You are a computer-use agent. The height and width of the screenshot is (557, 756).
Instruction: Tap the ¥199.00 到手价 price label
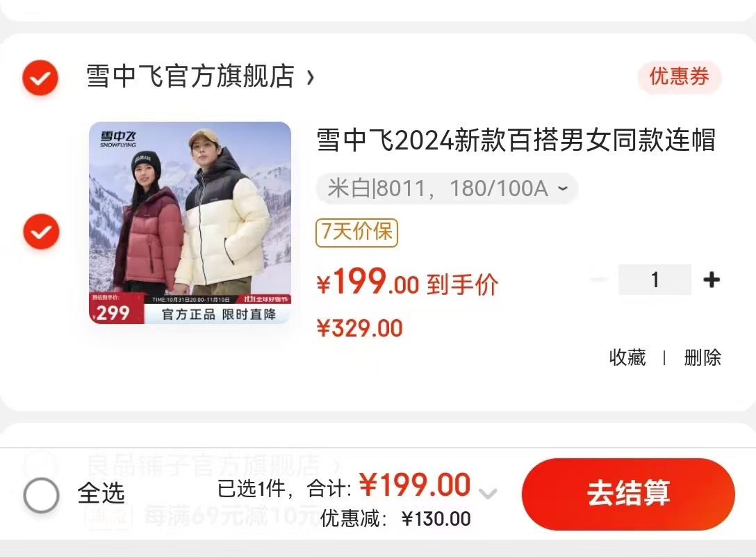tap(407, 282)
